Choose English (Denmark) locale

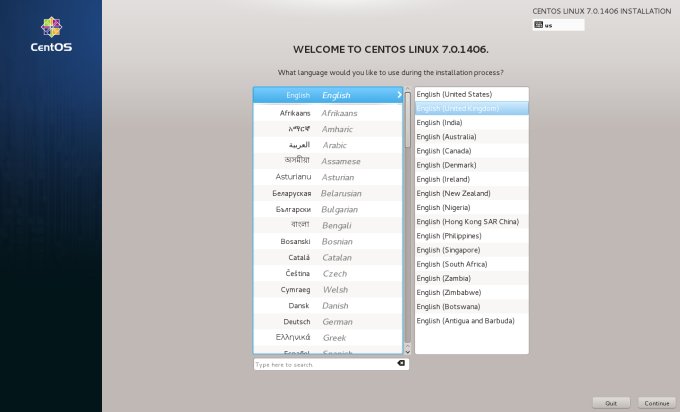pyautogui.click(x=472, y=165)
